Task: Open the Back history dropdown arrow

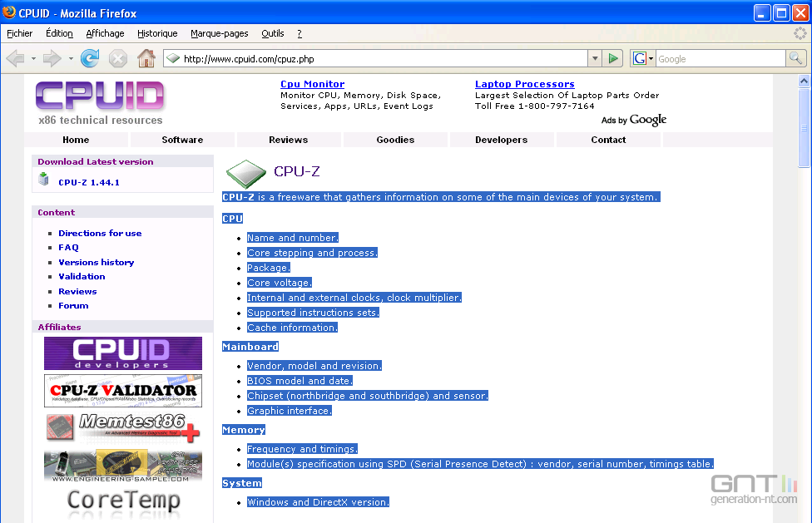Action: (x=33, y=58)
